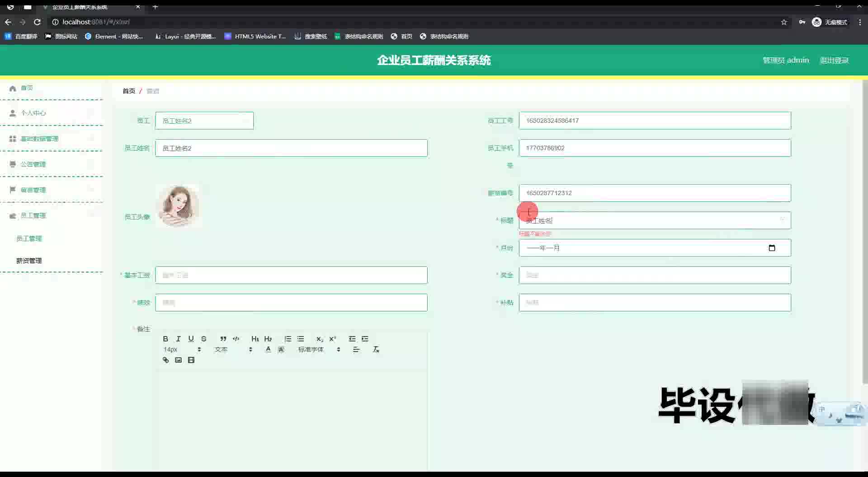Collapse the 员工管理 parent sidebar menu

coord(52,215)
